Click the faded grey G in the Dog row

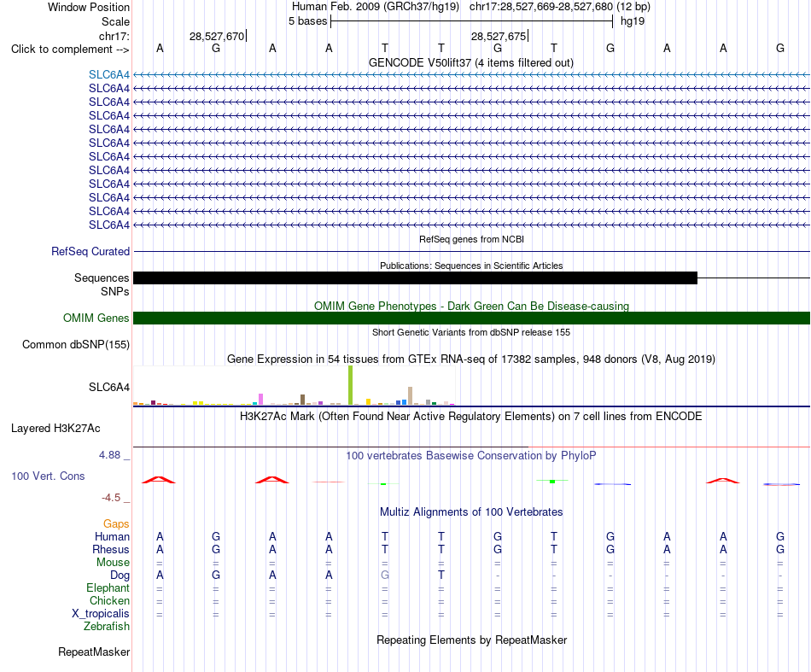click(x=385, y=576)
